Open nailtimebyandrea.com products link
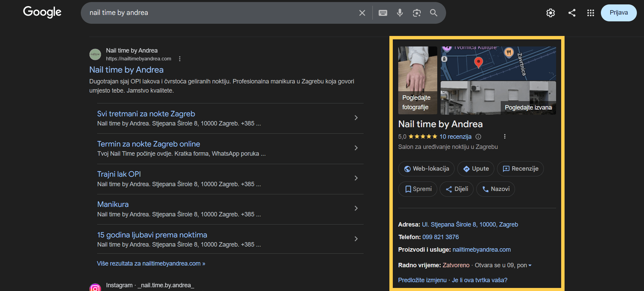The width and height of the screenshot is (644, 291). [x=481, y=250]
